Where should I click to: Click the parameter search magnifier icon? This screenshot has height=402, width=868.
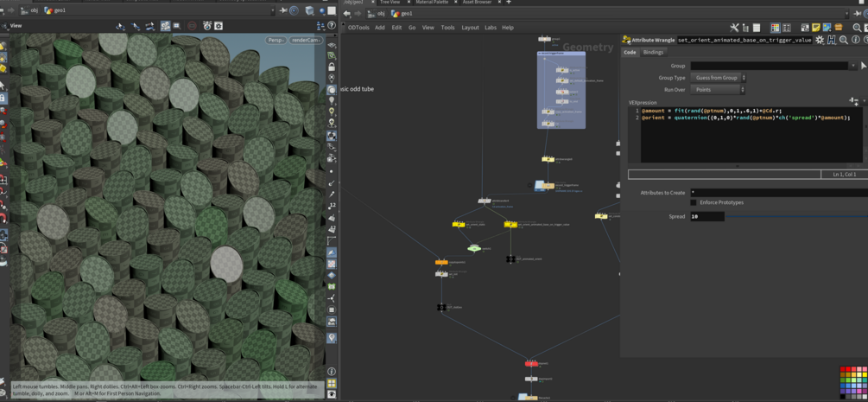(x=844, y=40)
